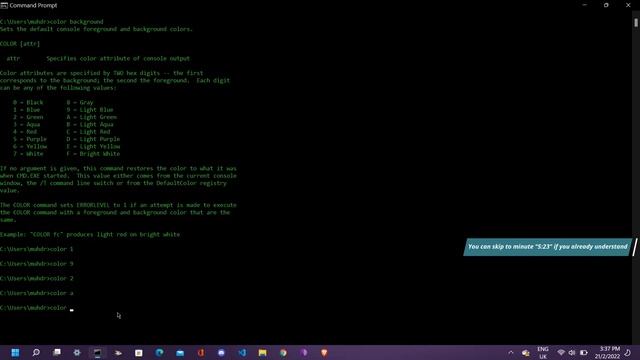Close the Command Prompt window
The image size is (640, 360).
[x=628, y=5]
